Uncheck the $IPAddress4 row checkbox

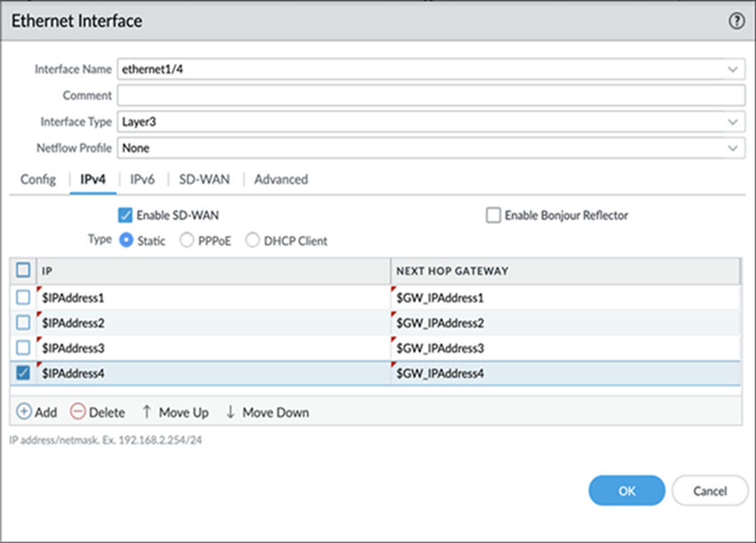[x=24, y=374]
